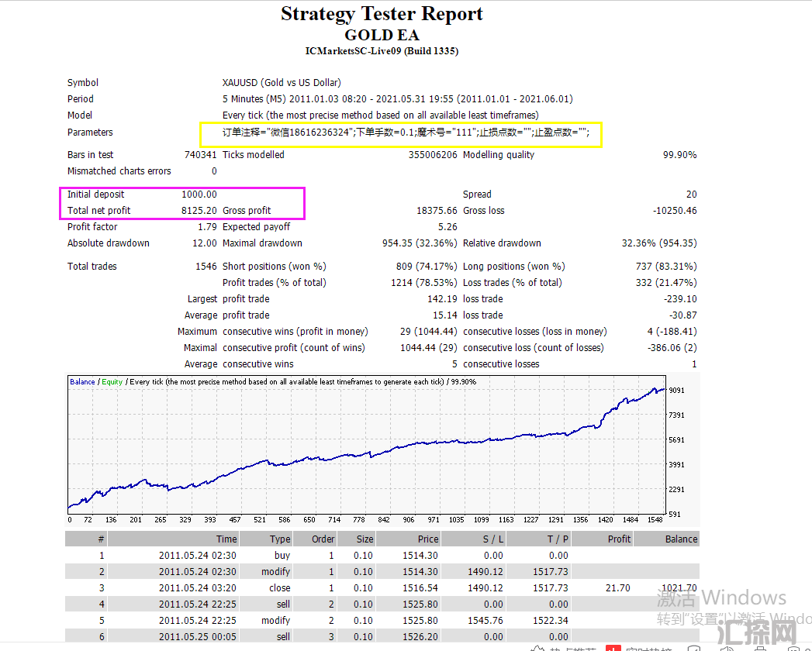The width and height of the screenshot is (812, 651).
Task: Click the XAUUSD symbol description text
Action: (x=282, y=83)
